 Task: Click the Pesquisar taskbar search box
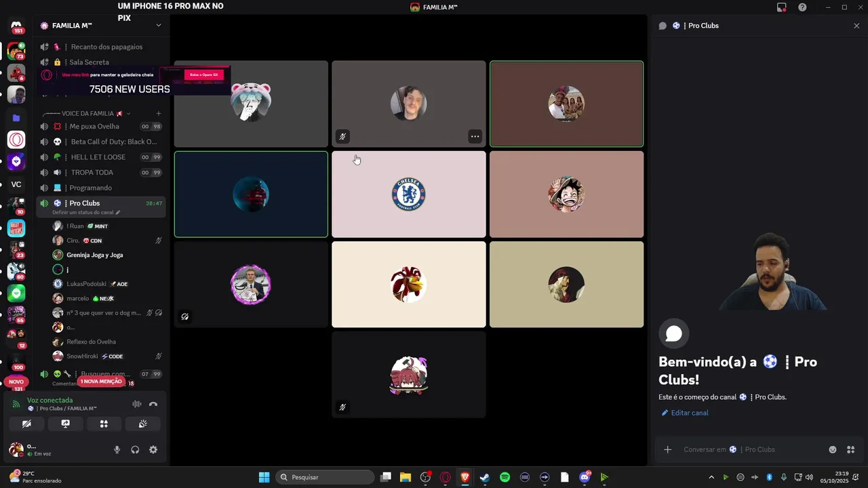tap(325, 477)
